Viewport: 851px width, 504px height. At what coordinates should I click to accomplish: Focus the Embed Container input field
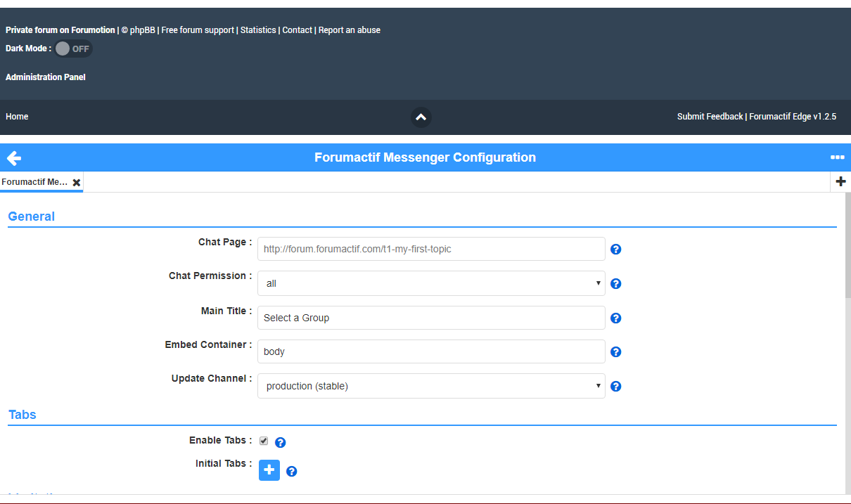tap(431, 351)
